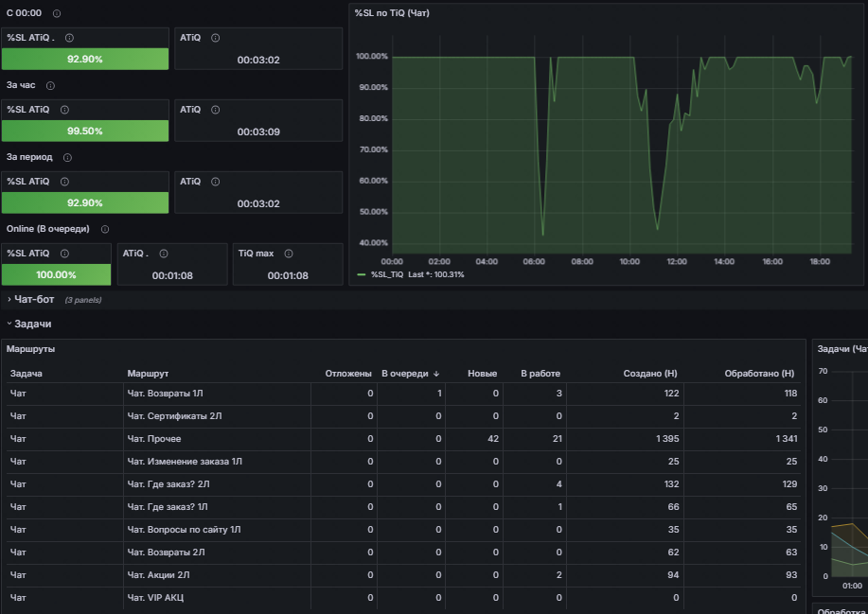
Task: Click info icon next to 'Online (В очереди)'
Action: 105,229
